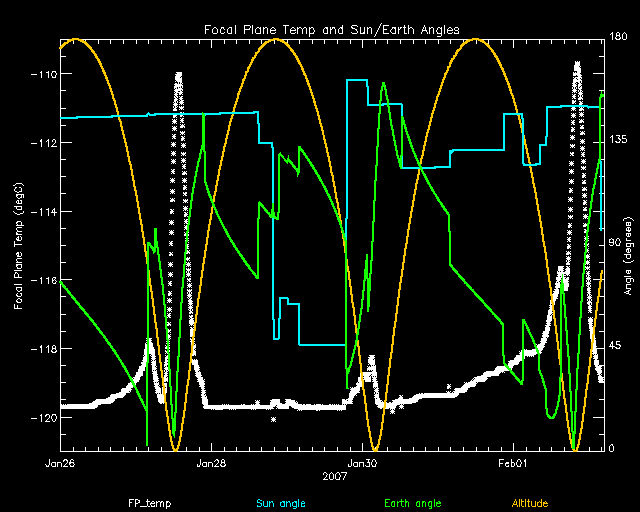Click the Jan26 x-axis tick label
Image resolution: width=640 pixels, height=512 pixels.
coord(60,465)
